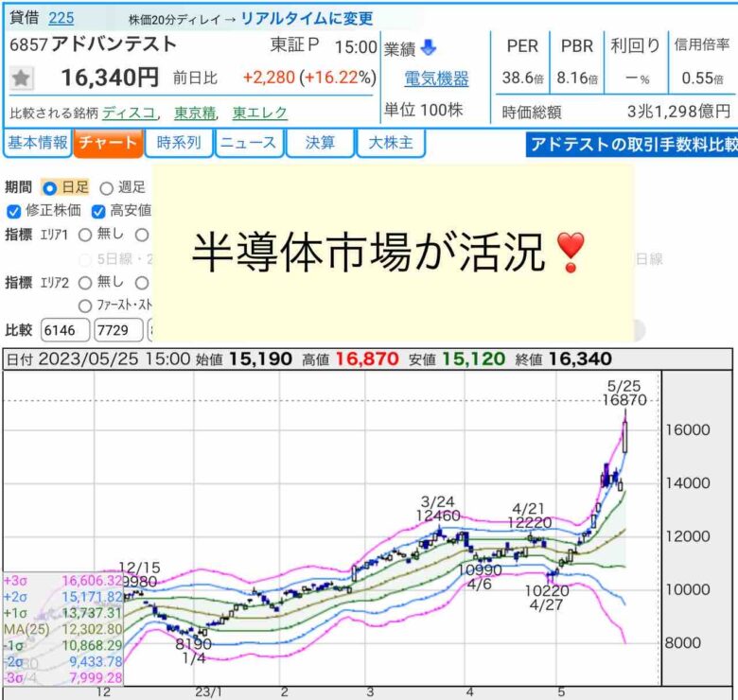Click the PER 38.6倍 value
Image resolution: width=738 pixels, height=700 pixels.
(522, 78)
